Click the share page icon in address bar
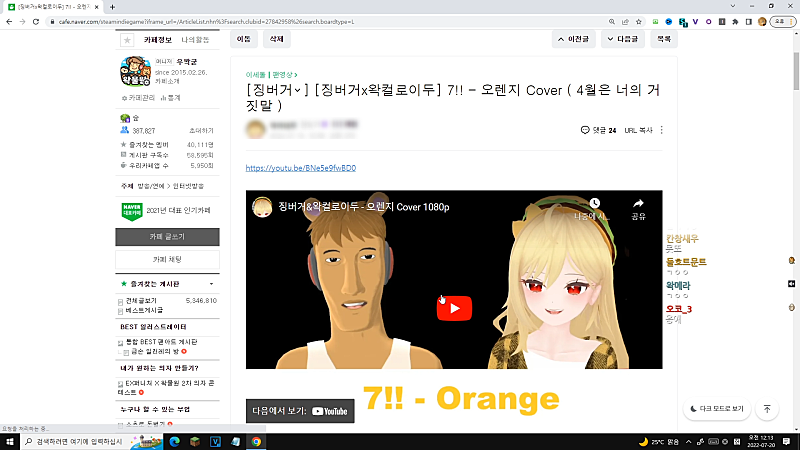Screen dimensions: 800x450 (x=625, y=22)
